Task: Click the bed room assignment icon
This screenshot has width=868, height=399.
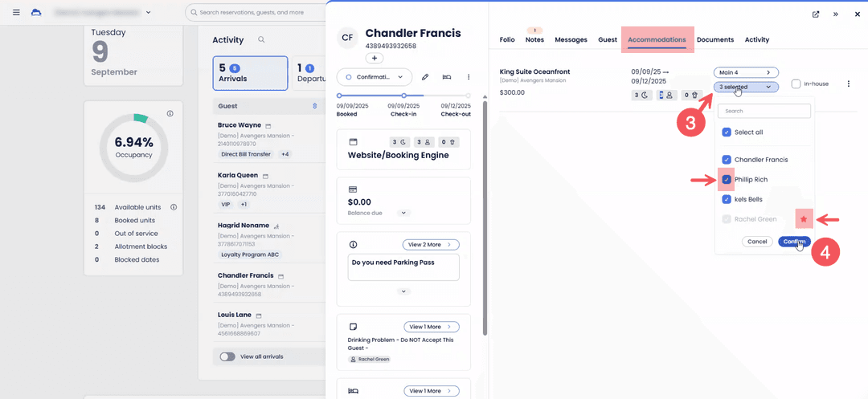Action: click(x=446, y=77)
